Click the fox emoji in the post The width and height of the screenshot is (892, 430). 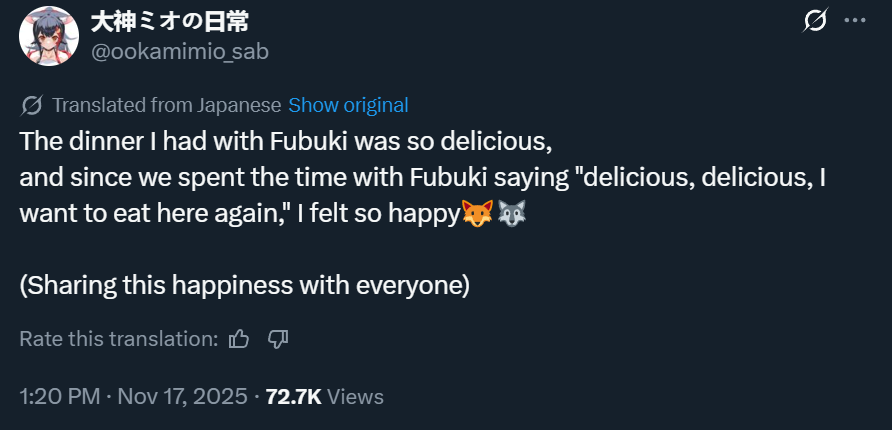point(476,213)
